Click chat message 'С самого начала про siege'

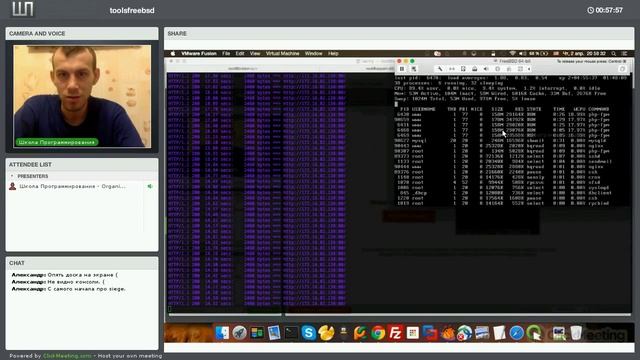coord(87,289)
